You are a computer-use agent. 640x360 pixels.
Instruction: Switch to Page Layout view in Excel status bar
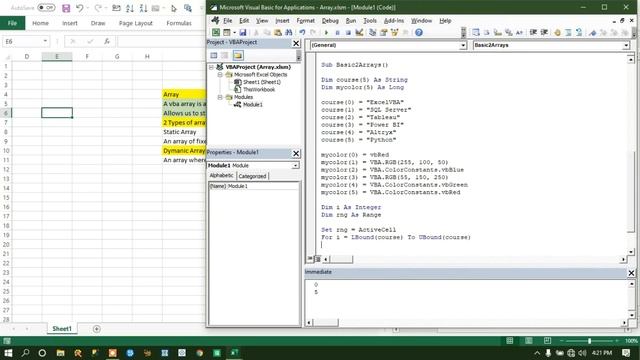[x=529, y=340]
